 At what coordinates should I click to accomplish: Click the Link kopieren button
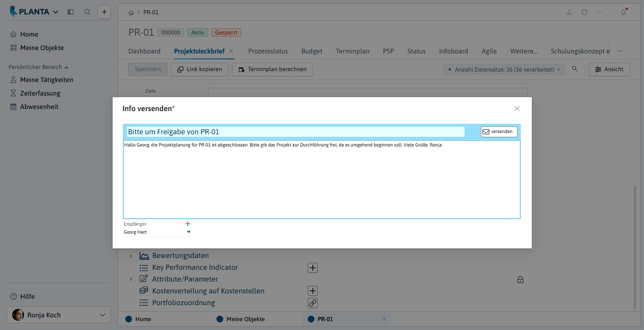[199, 69]
